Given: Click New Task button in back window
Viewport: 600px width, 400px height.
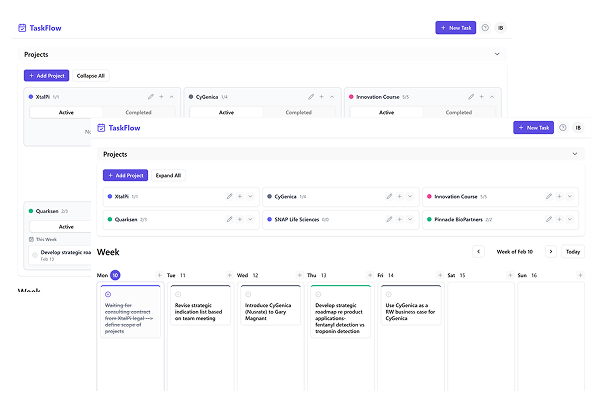Looking at the screenshot, I should pyautogui.click(x=456, y=28).
